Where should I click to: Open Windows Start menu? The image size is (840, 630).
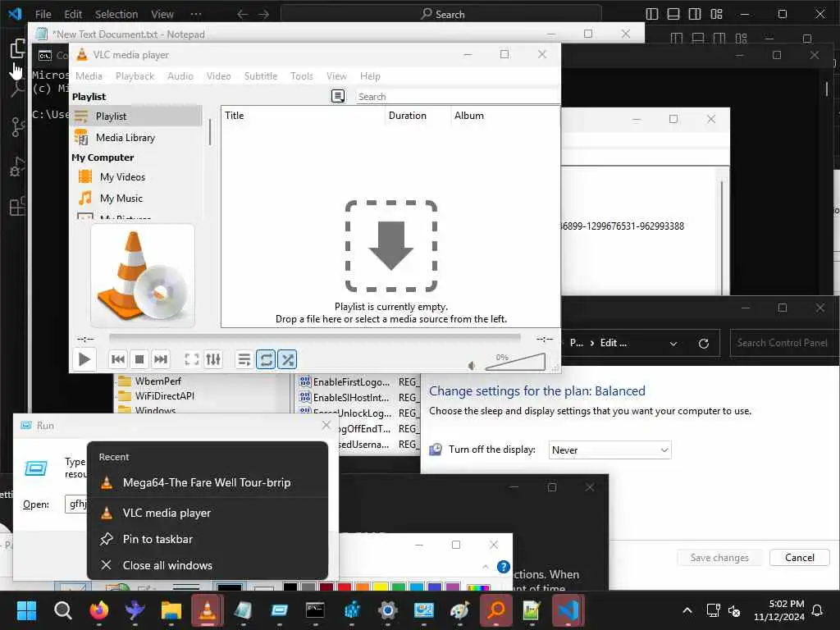tap(26, 610)
